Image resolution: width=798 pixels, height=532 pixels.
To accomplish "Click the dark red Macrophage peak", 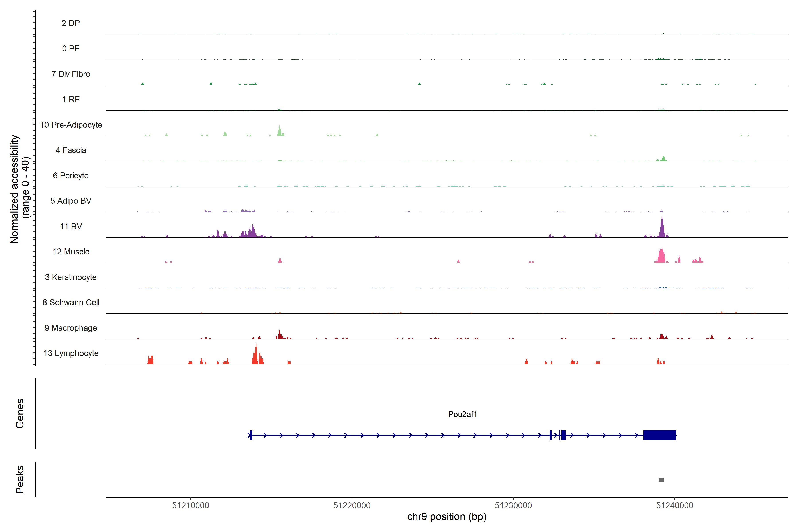I will tap(280, 335).
